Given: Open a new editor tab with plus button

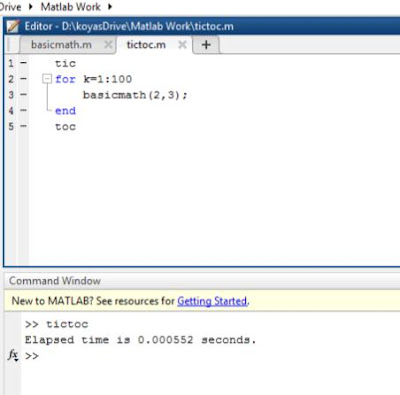Looking at the screenshot, I should tap(206, 45).
